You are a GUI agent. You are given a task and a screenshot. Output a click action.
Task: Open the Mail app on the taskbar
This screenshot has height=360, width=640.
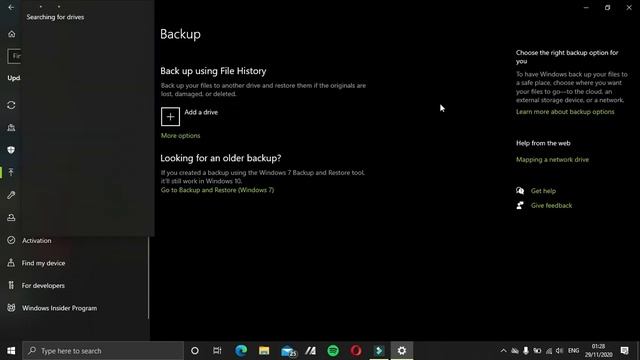click(x=288, y=351)
